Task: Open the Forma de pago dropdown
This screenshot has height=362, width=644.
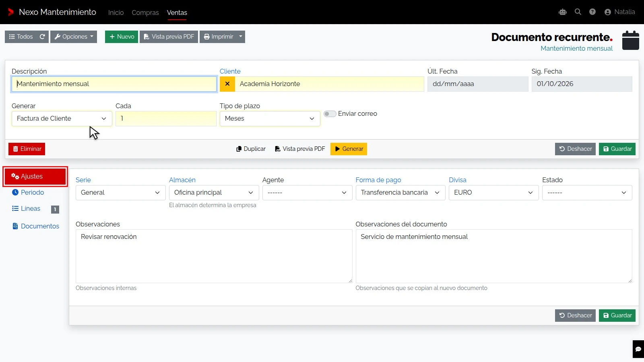Action: coord(400,193)
